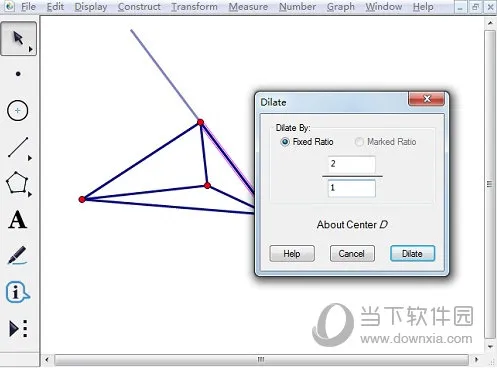This screenshot has width=497, height=368.
Task: Confirm with the Dilate button
Action: (x=412, y=254)
